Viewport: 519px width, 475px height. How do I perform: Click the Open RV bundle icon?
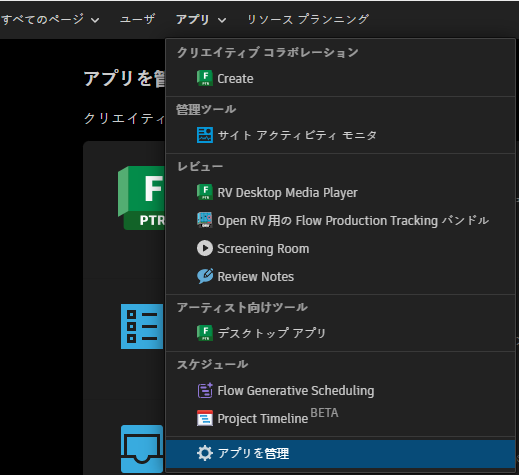(205, 220)
